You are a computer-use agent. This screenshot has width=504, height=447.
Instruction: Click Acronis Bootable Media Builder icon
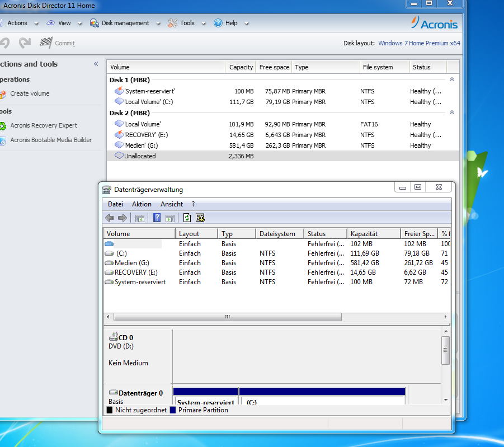tap(3, 140)
